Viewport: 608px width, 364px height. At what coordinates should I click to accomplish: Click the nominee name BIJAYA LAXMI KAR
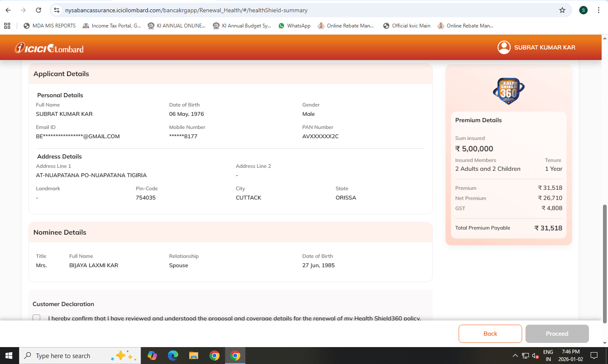point(94,265)
